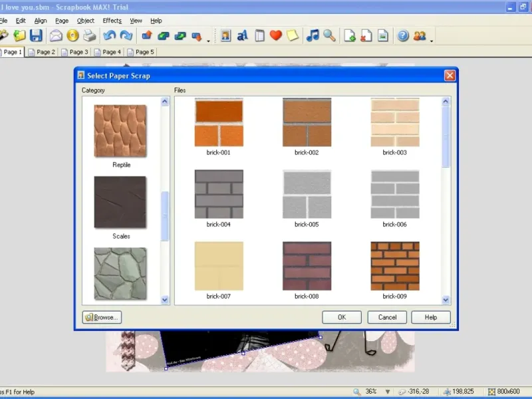Click the Undo arrow icon
The image size is (532, 399).
point(109,36)
